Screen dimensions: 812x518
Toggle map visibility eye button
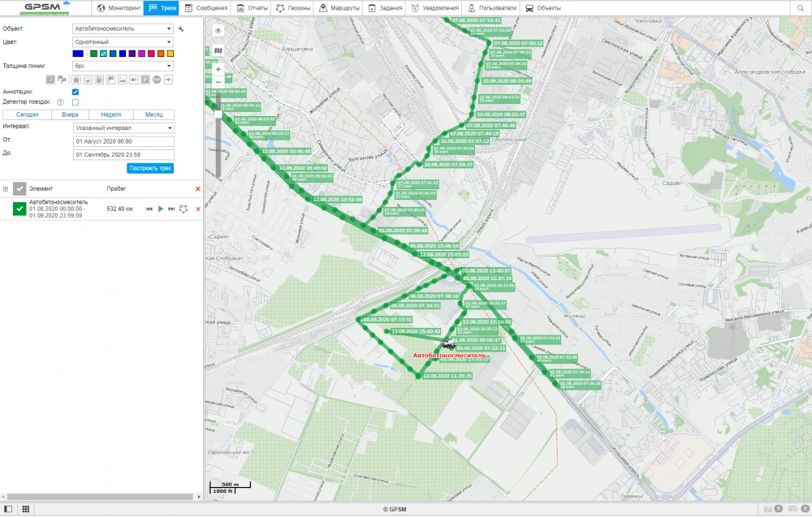218,30
